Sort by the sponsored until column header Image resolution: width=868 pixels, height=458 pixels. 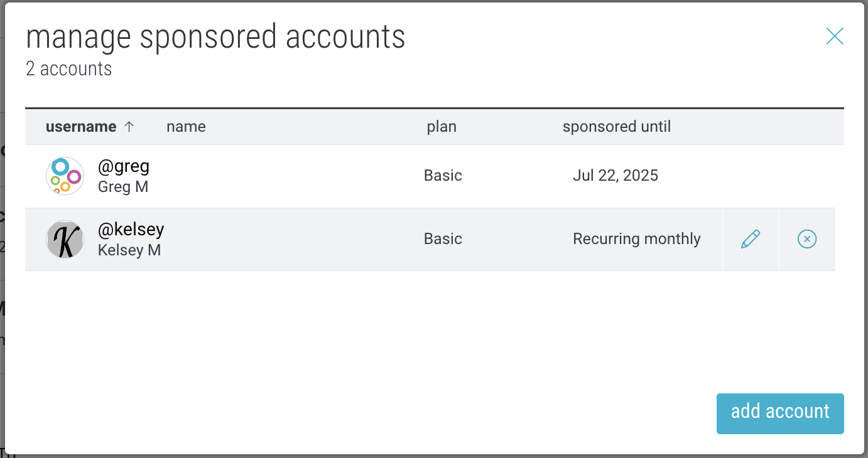[617, 127]
